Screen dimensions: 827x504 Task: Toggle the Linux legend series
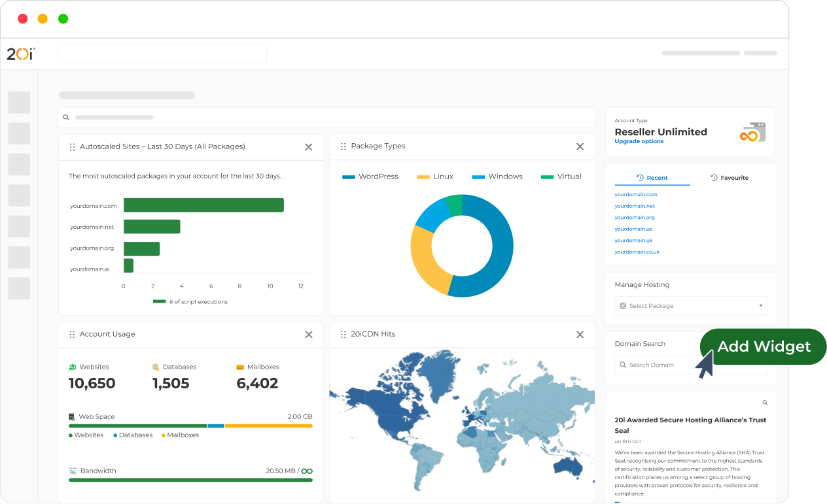pos(435,176)
